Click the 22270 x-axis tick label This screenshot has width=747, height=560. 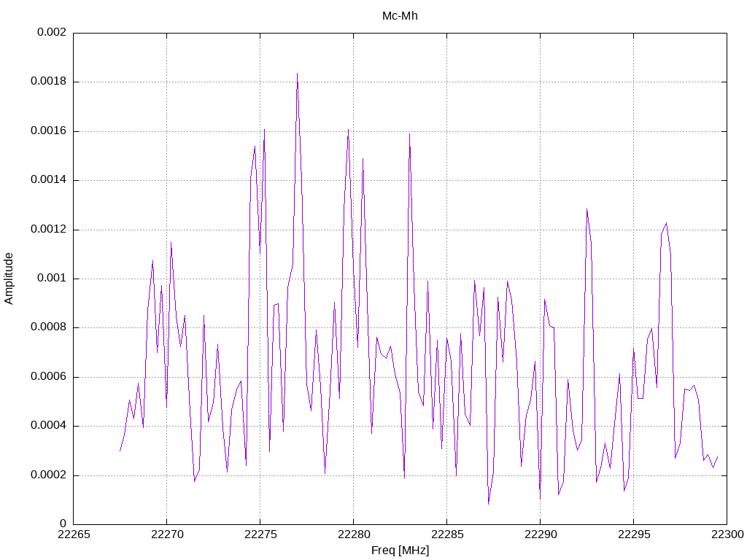click(167, 534)
